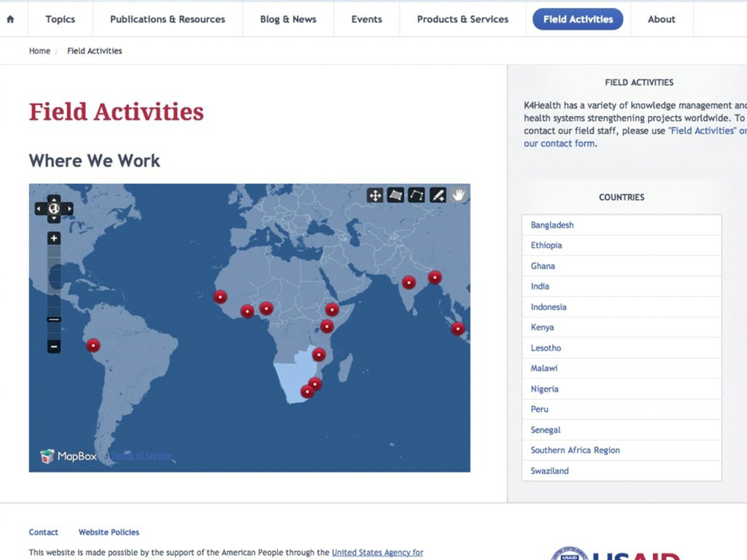Screen dimensions: 747x560
Task: Click the India map marker
Action: [409, 282]
